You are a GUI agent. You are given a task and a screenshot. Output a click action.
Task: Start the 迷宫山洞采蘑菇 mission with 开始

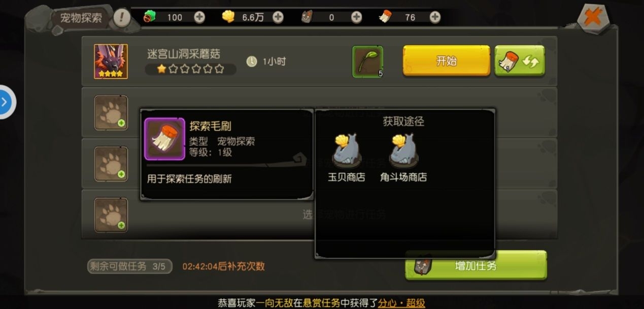coord(447,61)
